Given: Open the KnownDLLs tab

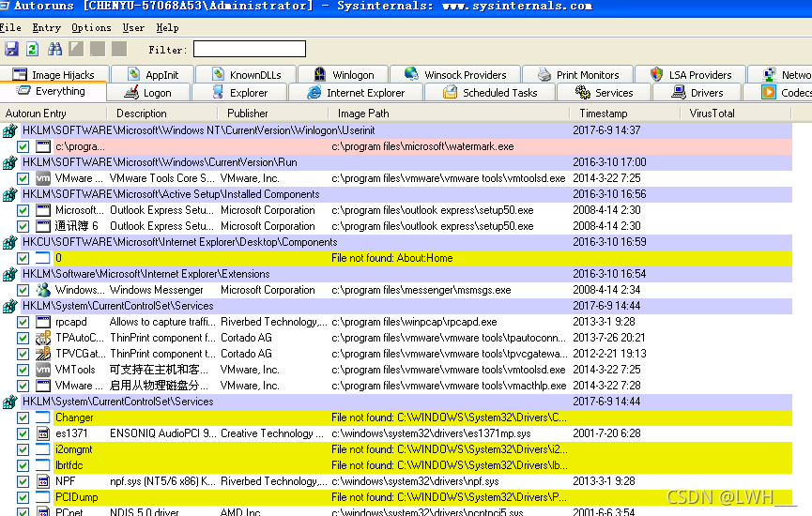Looking at the screenshot, I should (x=247, y=74).
